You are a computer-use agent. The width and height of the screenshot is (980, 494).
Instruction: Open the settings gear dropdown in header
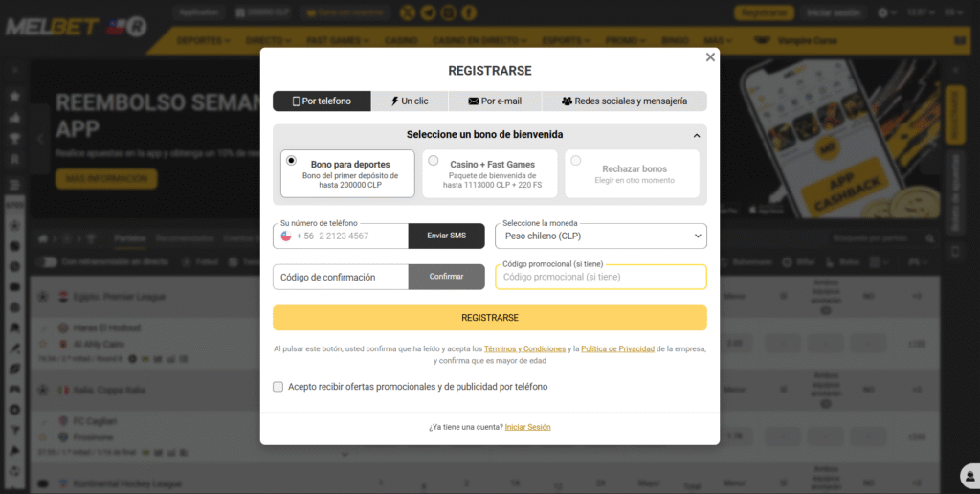(887, 12)
